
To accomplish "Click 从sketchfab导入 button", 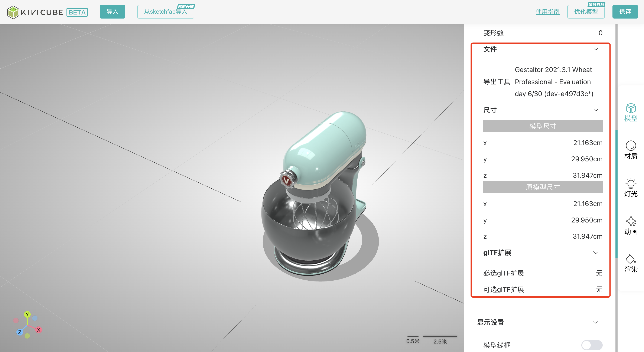I will coord(166,12).
